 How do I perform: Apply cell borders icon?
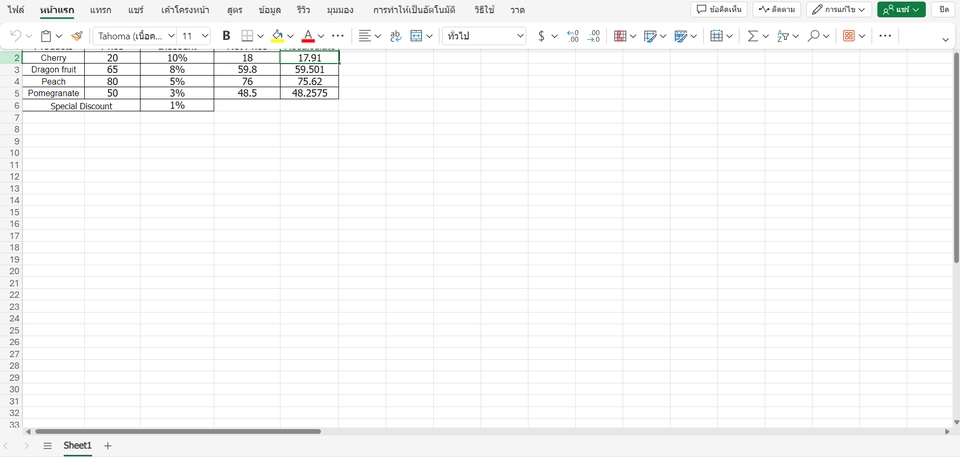click(247, 36)
